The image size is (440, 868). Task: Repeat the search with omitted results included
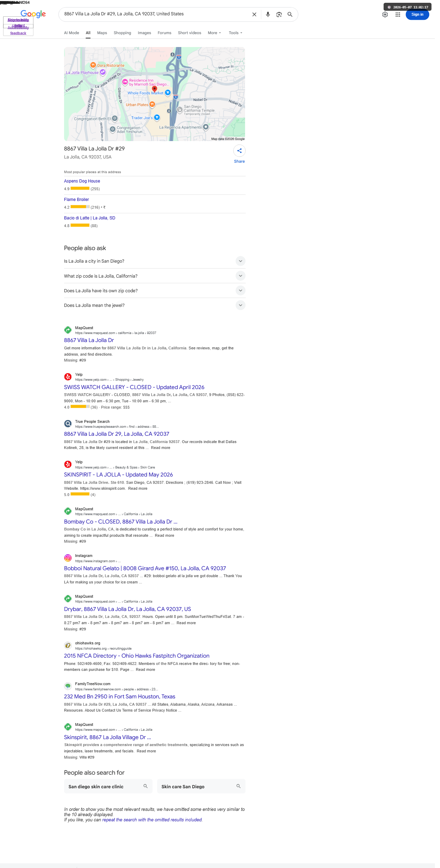tap(152, 820)
